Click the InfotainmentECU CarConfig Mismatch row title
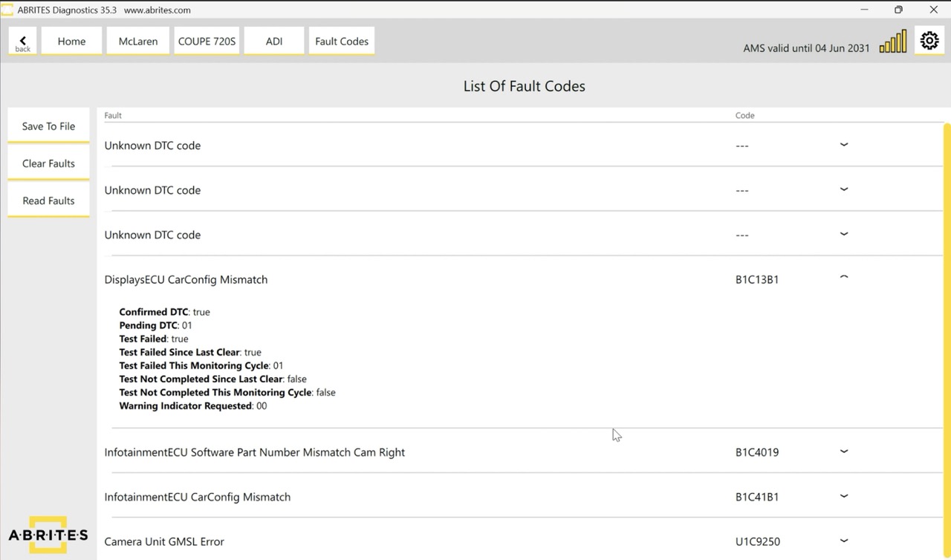The image size is (951, 560). [198, 497]
